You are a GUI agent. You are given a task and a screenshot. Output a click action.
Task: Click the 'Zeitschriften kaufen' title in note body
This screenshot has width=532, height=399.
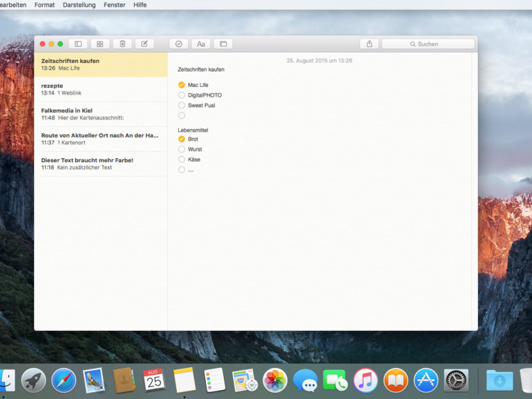201,70
